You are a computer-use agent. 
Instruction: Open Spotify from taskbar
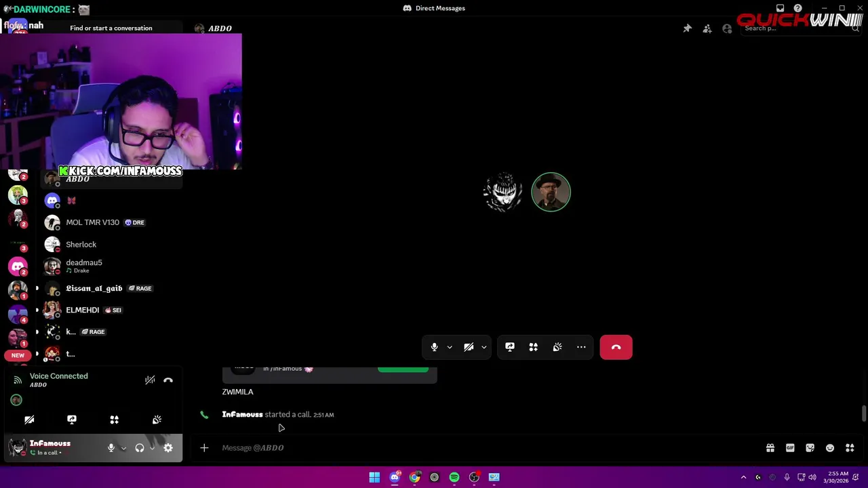pyautogui.click(x=454, y=477)
